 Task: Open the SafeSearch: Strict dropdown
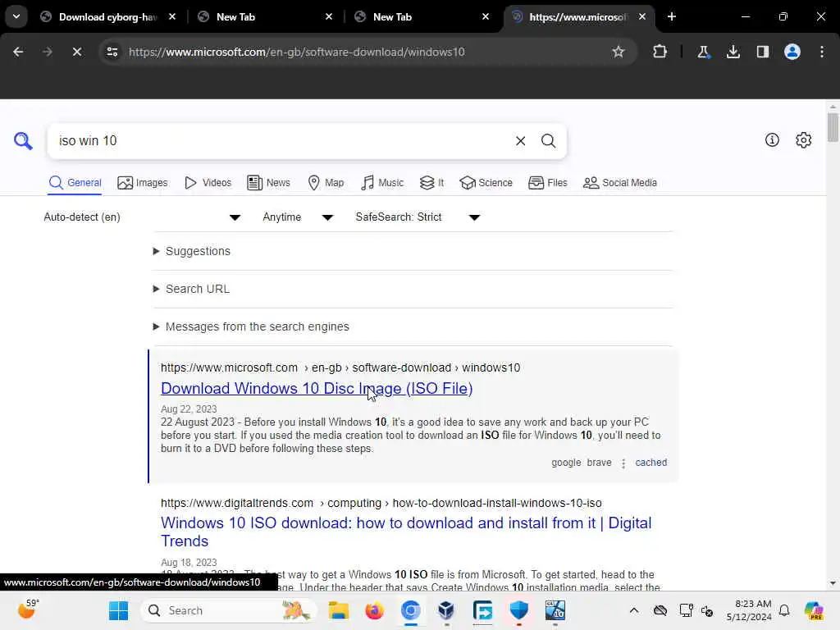(x=418, y=217)
